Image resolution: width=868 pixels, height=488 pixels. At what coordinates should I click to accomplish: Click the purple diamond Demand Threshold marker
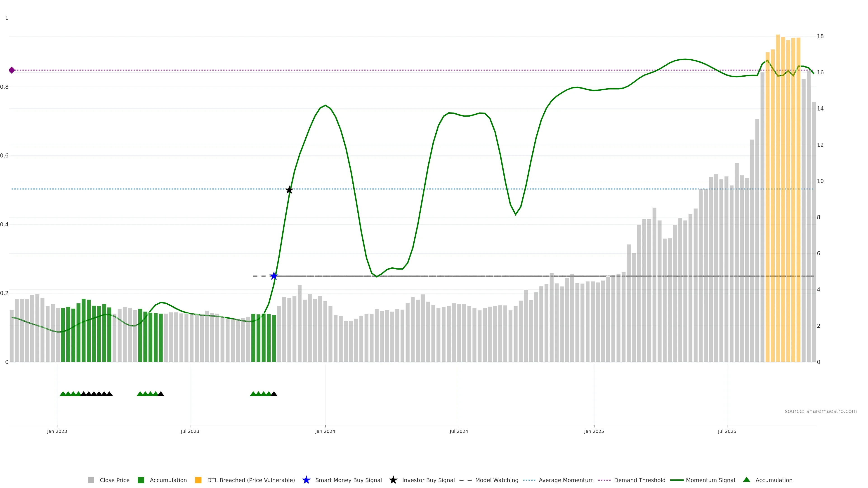coord(12,70)
